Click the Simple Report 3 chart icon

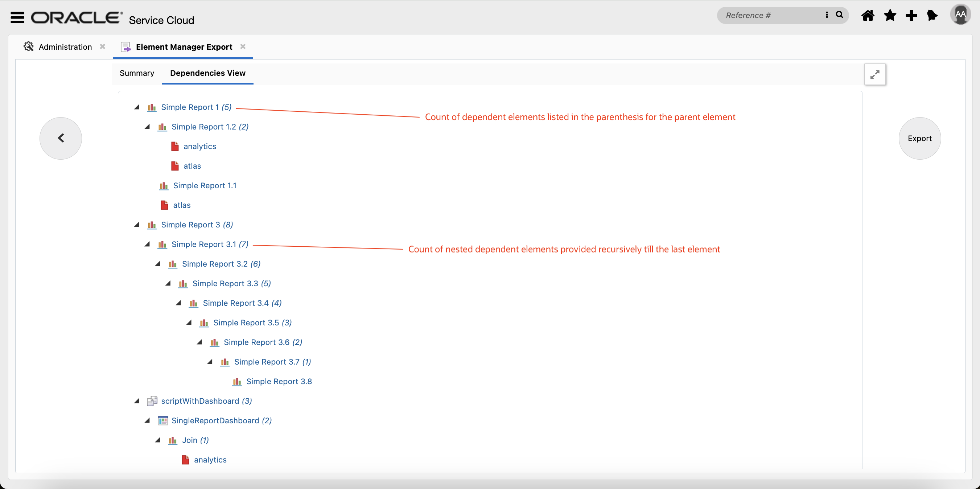pyautogui.click(x=152, y=225)
